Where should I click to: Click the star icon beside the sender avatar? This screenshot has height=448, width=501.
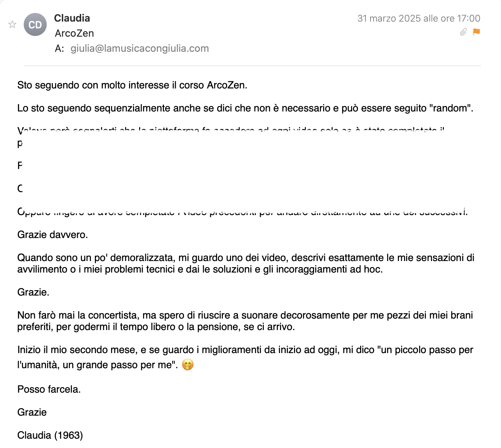(12, 24)
